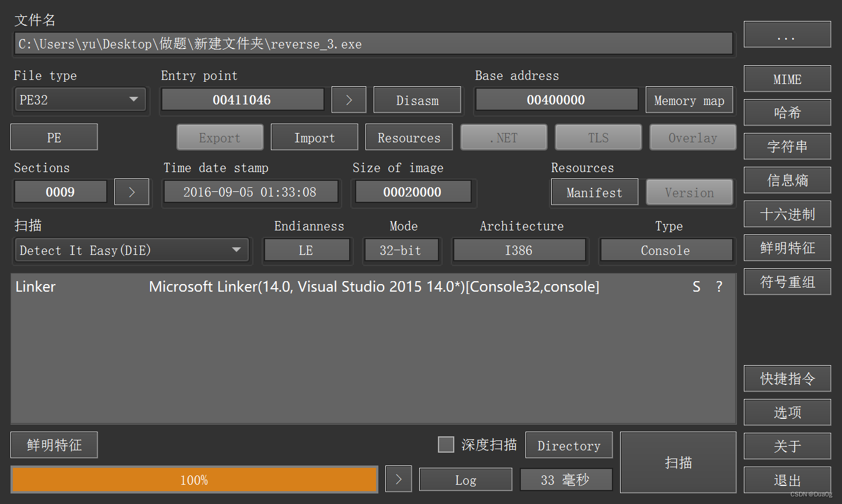842x504 pixels.
Task: Open the 信息熵 entropy viewer
Action: pyautogui.click(x=787, y=180)
